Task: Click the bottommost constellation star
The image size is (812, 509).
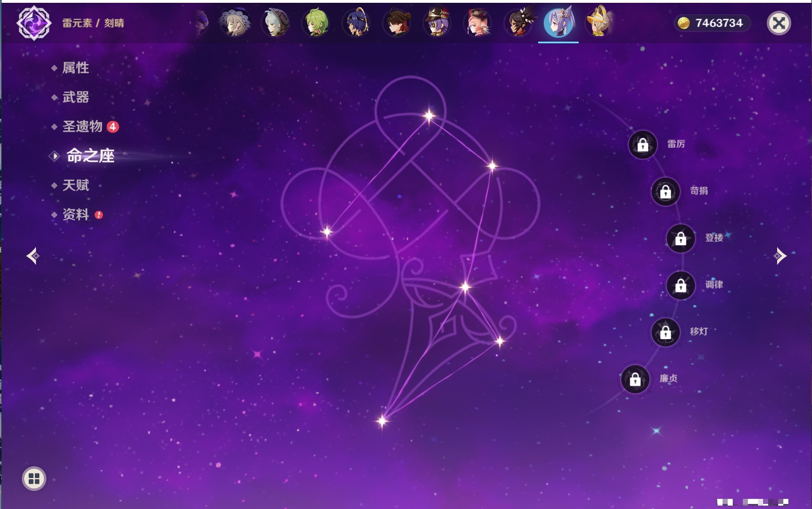Action: pyautogui.click(x=382, y=421)
